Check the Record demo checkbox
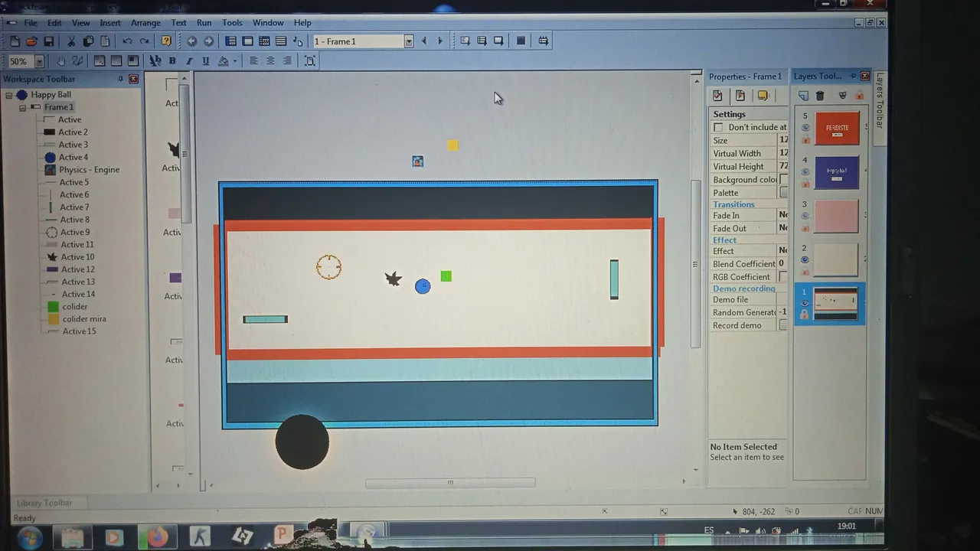The height and width of the screenshot is (551, 980). pos(783,325)
